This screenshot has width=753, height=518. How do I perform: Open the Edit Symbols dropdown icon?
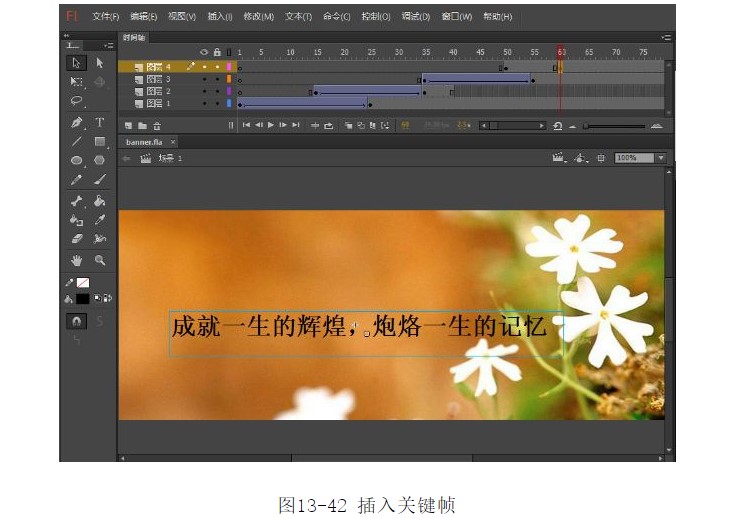[581, 158]
